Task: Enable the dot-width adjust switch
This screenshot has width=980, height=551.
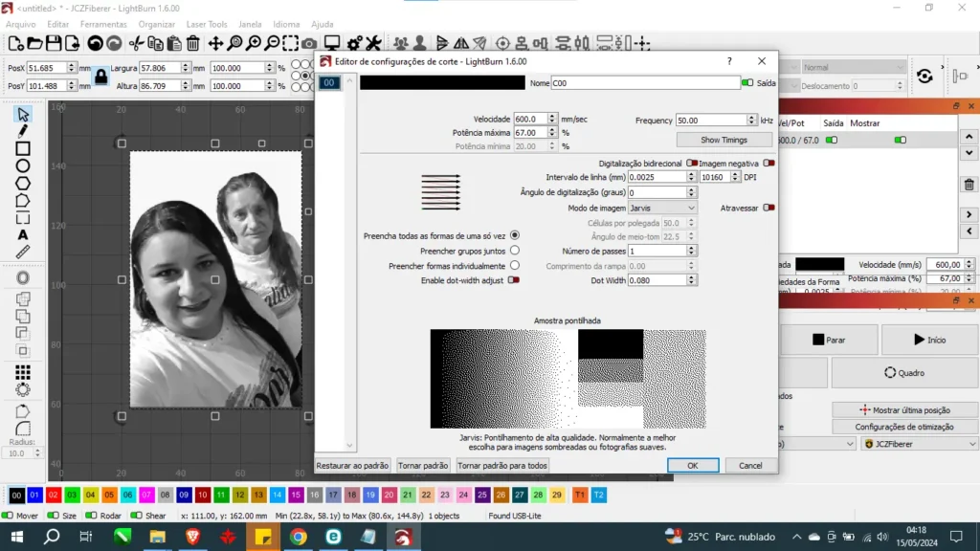Action: click(x=514, y=280)
